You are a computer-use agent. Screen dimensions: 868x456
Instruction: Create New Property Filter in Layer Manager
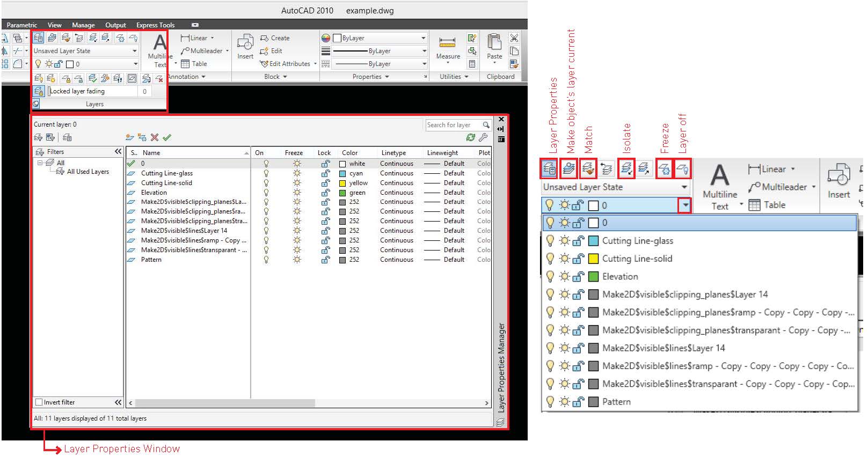[39, 137]
